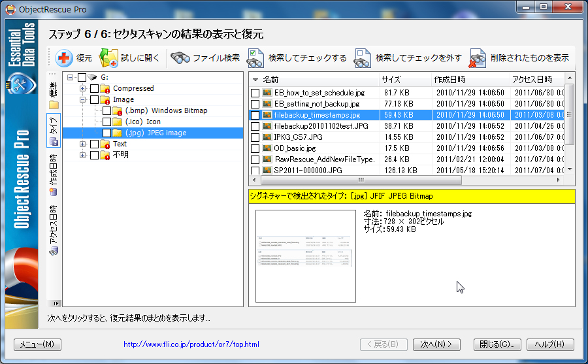Click the 38.71 KB size cell
588x364 pixels.
click(x=399, y=126)
